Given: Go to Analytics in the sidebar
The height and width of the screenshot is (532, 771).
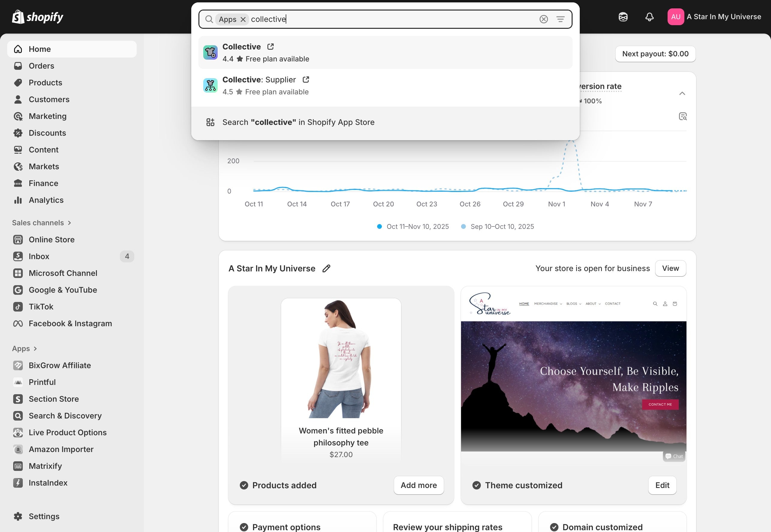Looking at the screenshot, I should pos(46,200).
